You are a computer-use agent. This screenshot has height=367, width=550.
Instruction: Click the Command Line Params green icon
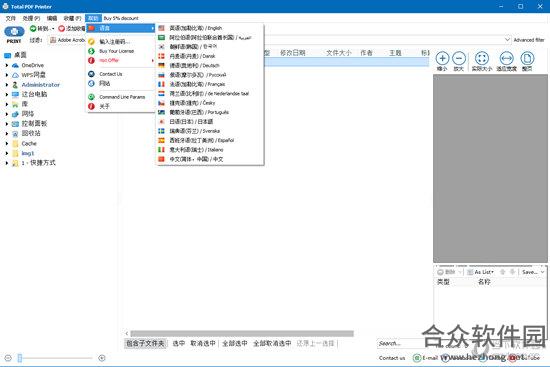(92, 97)
